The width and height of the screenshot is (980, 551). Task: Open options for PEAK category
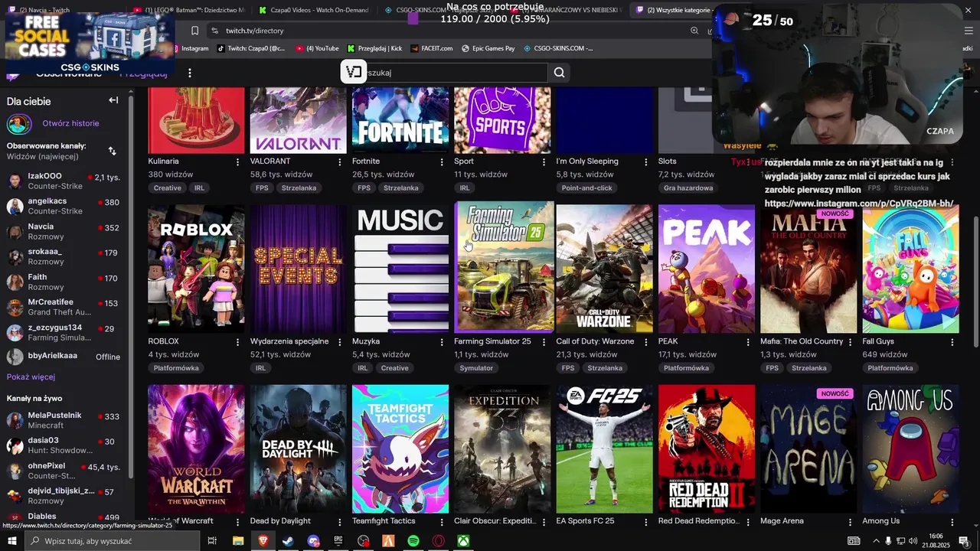tap(748, 342)
